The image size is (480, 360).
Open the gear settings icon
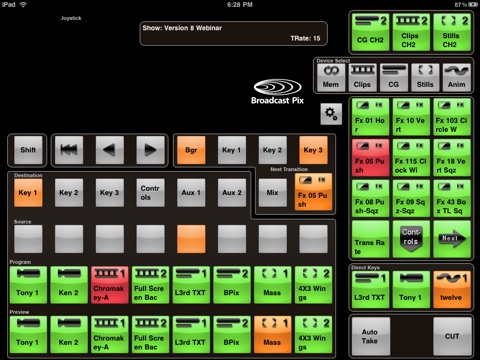click(331, 114)
